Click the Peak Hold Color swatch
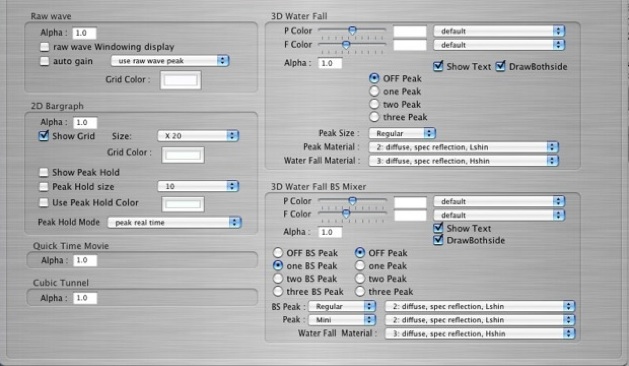The image size is (629, 366). click(183, 204)
